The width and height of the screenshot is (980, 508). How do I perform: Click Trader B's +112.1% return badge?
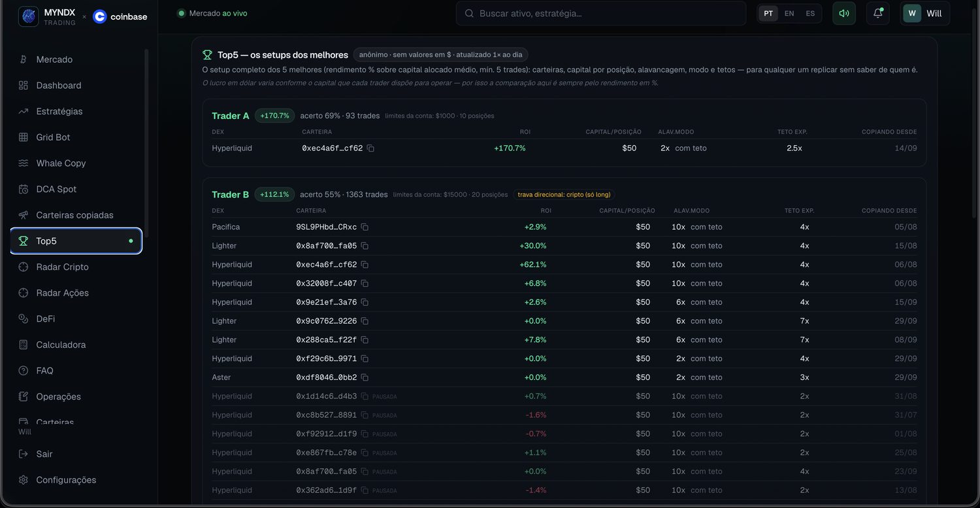pyautogui.click(x=274, y=194)
